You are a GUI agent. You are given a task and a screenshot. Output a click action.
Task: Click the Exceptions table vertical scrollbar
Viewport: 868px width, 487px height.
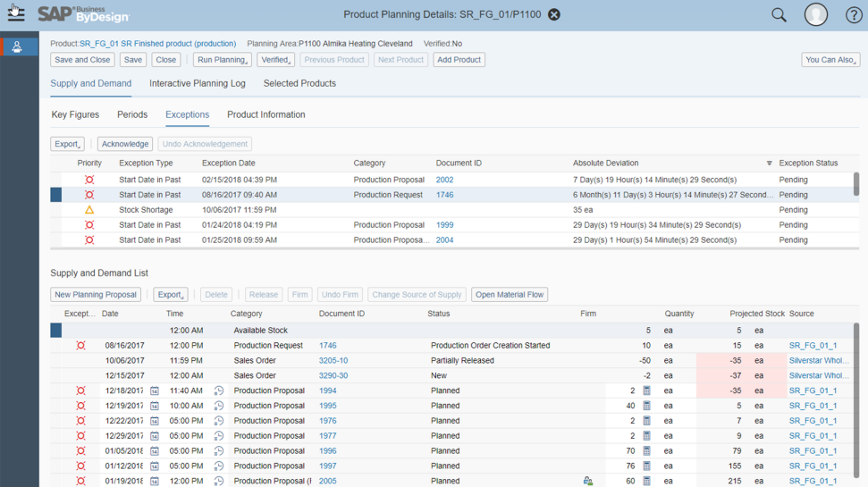coord(856,184)
